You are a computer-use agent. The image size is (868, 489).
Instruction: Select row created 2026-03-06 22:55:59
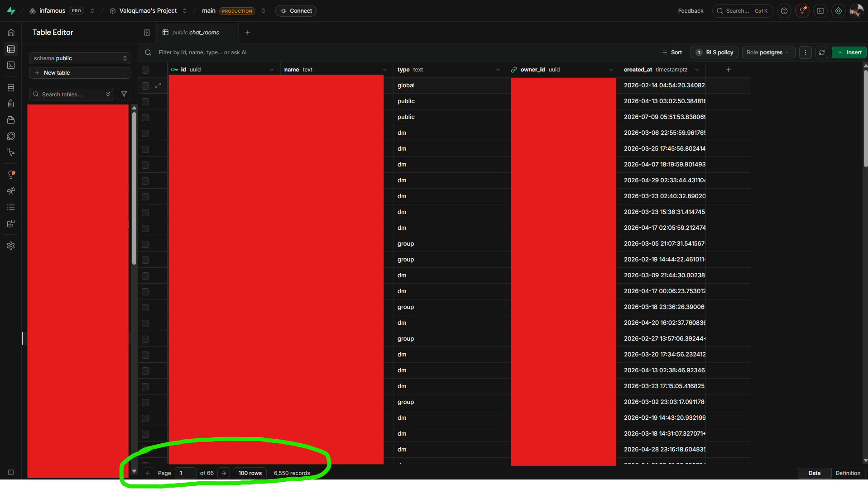pyautogui.click(x=145, y=133)
